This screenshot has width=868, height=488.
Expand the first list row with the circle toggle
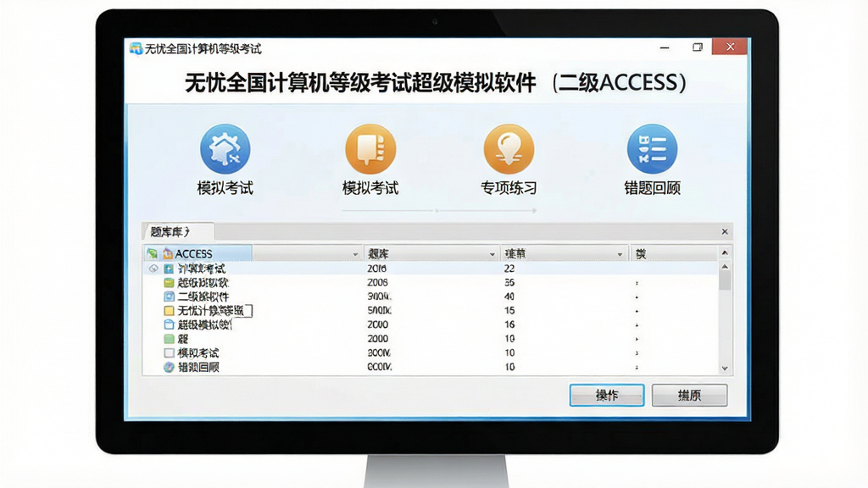[153, 269]
